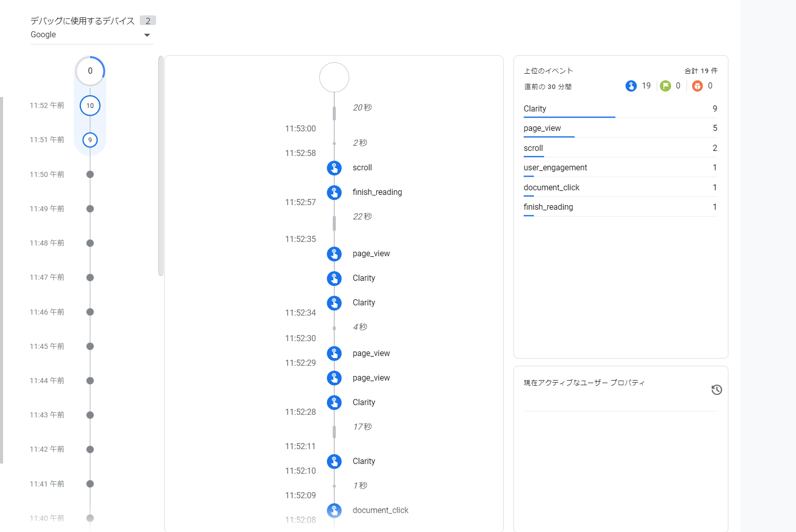Select the 11:52 minute bubble with 10 events

point(90,106)
